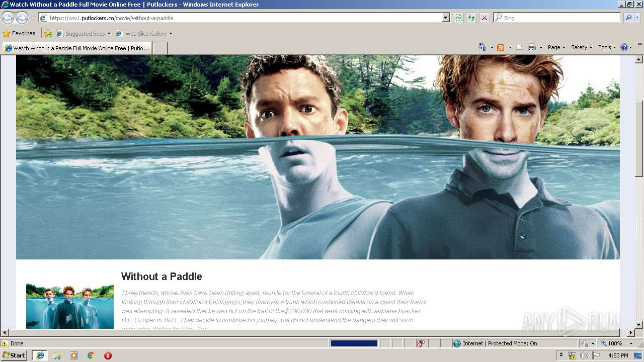Open Windows Media Player taskbar icon
The width and height of the screenshot is (644, 362).
pos(74,355)
